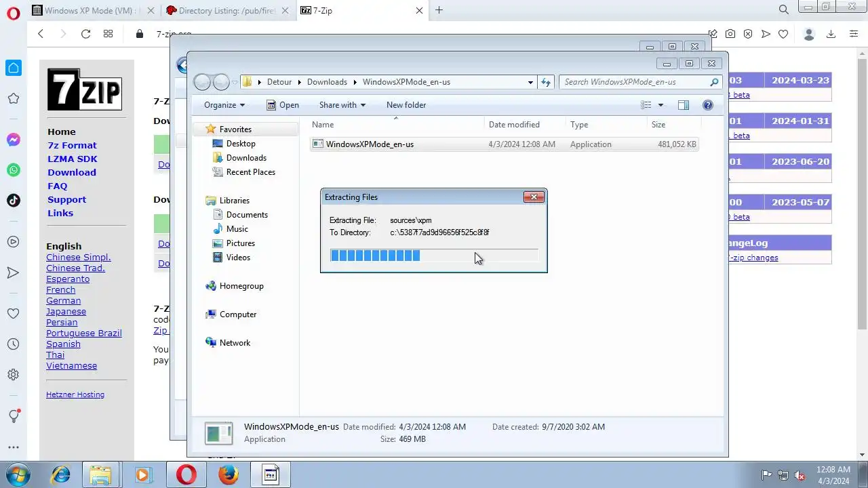Sort files by Name column
Viewport: 868px width, 488px height.
[397, 125]
